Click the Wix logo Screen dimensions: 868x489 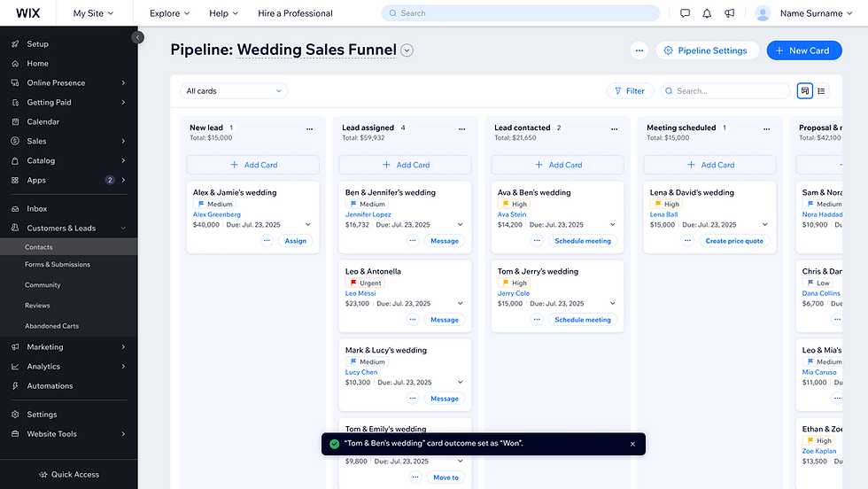[27, 13]
